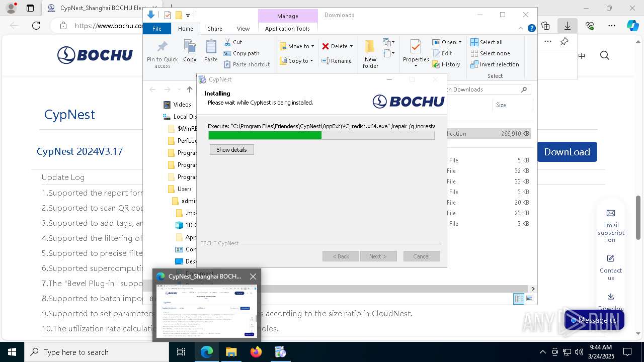Select the Manage contextual tab
This screenshot has width=644, height=362.
[x=287, y=16]
